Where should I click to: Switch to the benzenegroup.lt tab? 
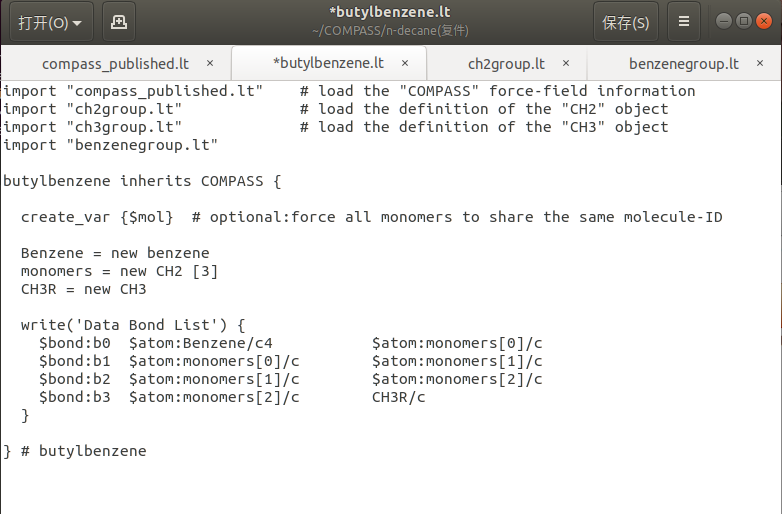point(684,64)
